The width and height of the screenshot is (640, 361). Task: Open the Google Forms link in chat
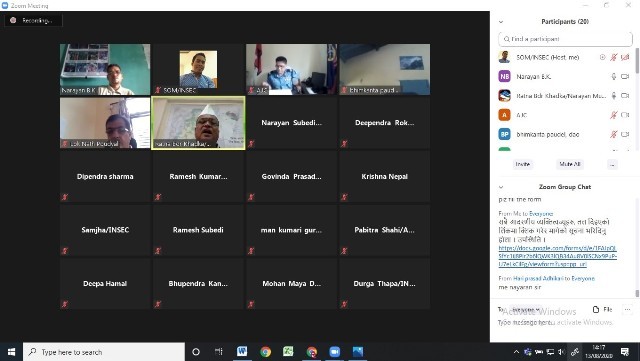click(558, 256)
